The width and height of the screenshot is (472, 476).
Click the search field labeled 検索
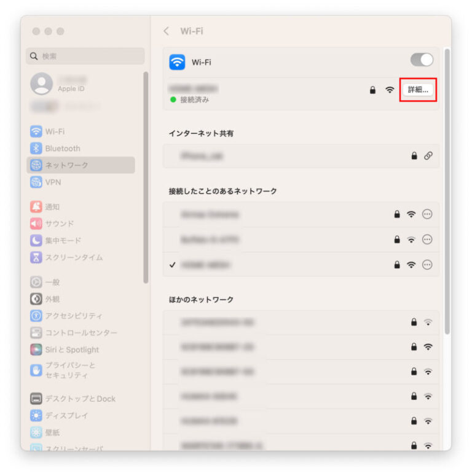[x=85, y=56]
